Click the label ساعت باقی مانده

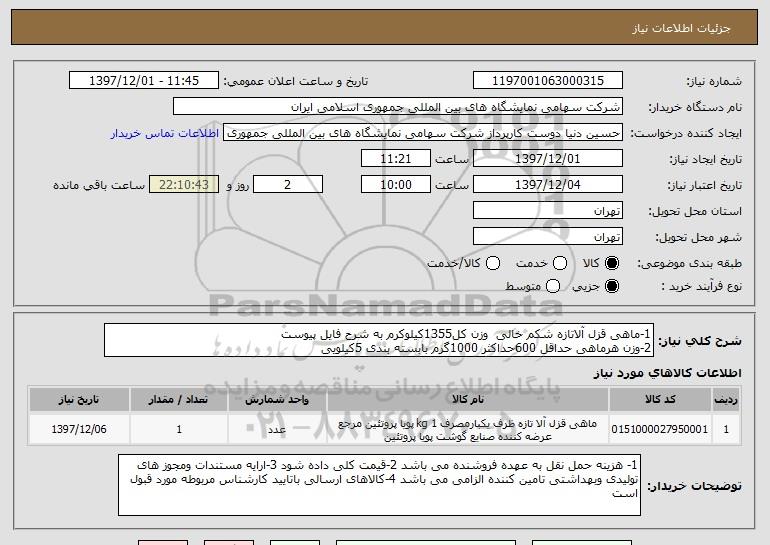coord(99,185)
